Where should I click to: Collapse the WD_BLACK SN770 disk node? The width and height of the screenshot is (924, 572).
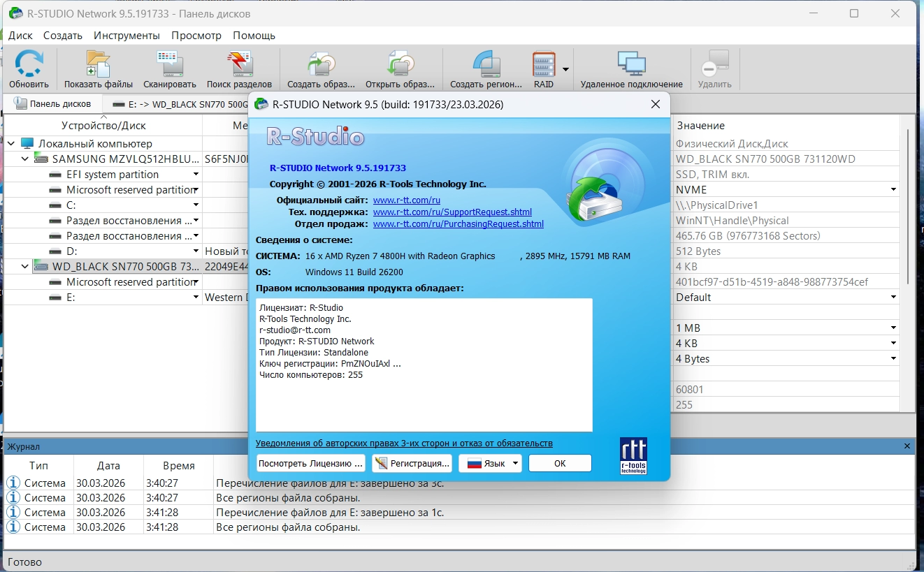click(25, 266)
